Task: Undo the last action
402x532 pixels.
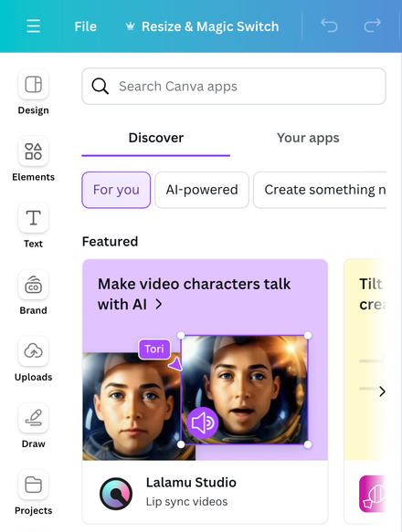Action: (x=329, y=26)
